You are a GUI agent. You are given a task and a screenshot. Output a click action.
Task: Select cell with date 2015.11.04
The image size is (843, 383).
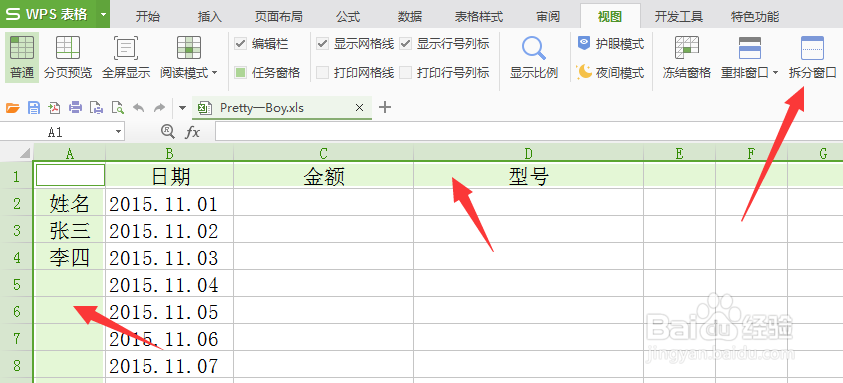170,284
